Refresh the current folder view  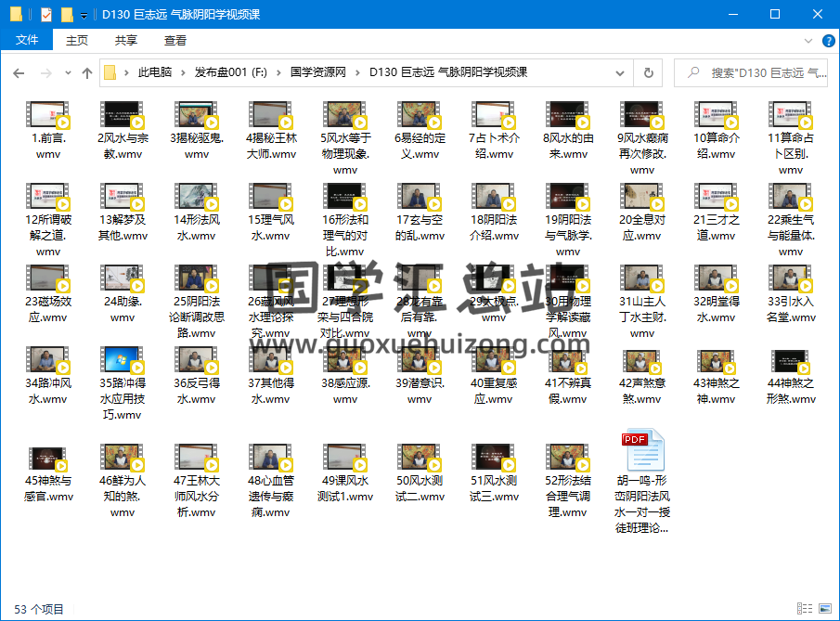pos(648,72)
